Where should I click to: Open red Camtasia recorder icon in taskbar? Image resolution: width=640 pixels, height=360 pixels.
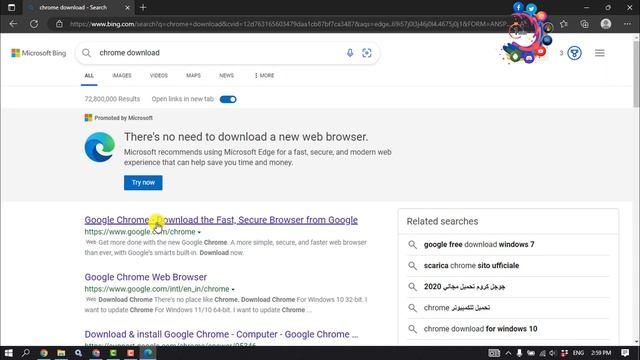point(131,353)
